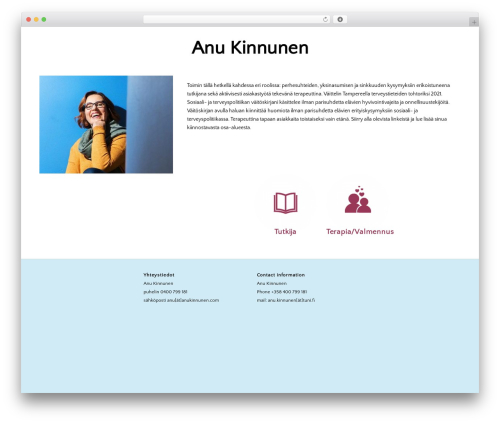The height and width of the screenshot is (423, 500).
Task: Click the yellow minimize window button
Action: click(x=36, y=19)
